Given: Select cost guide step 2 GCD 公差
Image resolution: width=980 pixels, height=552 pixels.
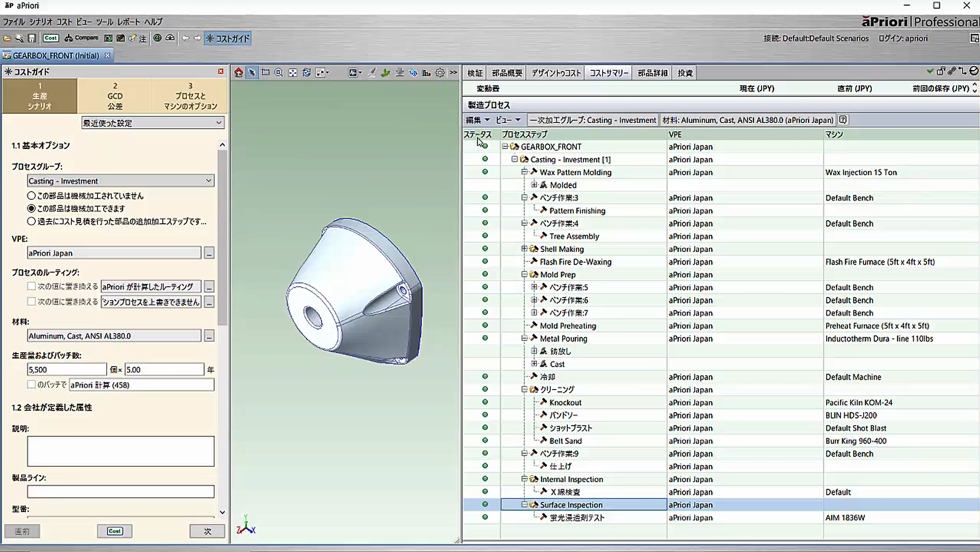Looking at the screenshot, I should [115, 96].
